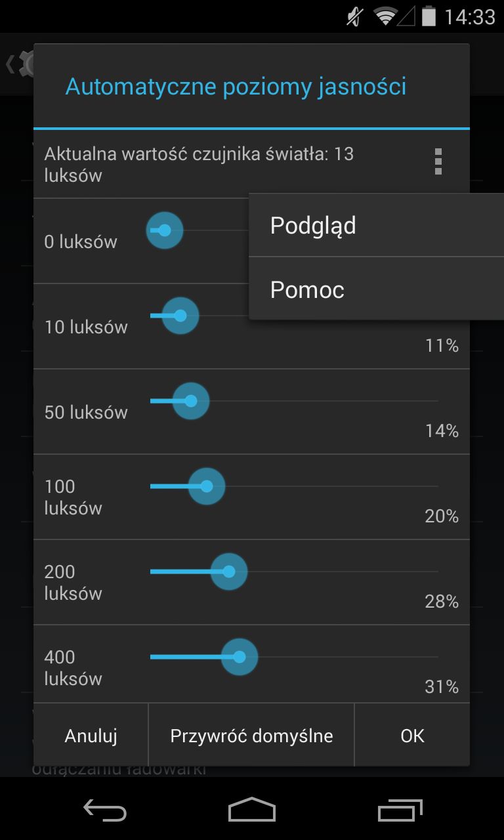Confirm with the OK button
504x840 pixels.
click(x=412, y=736)
